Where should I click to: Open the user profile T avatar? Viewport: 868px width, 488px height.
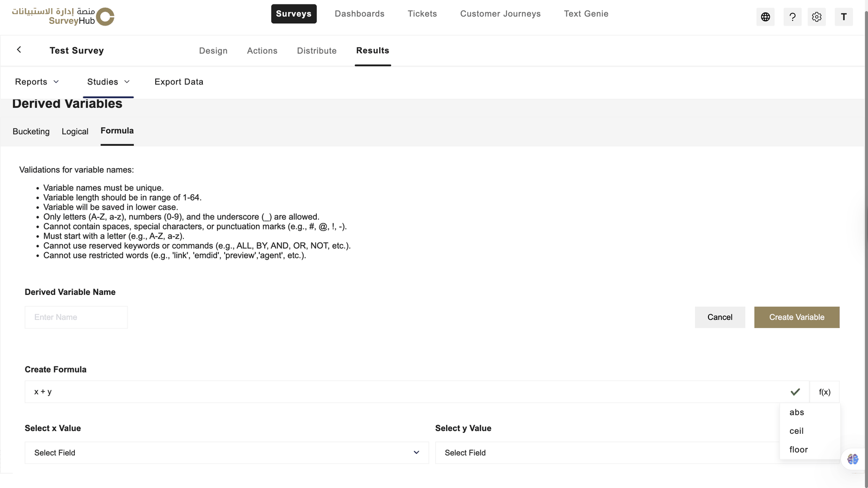click(844, 17)
